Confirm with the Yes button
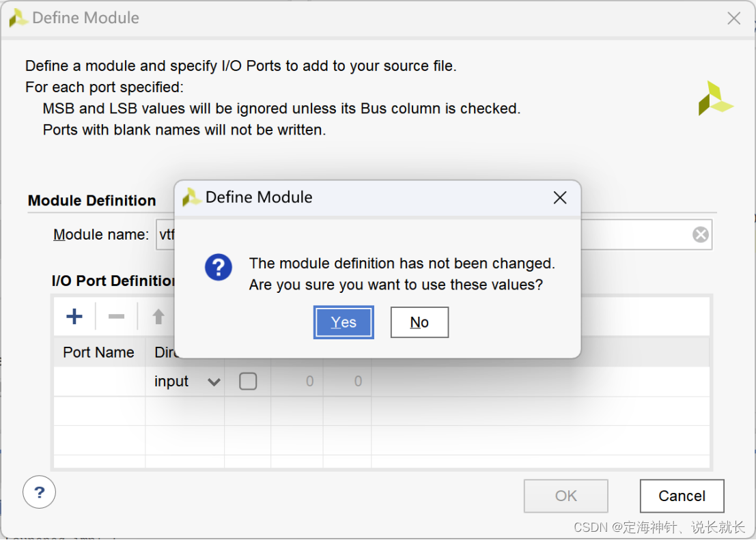Viewport: 756px width, 540px height. click(344, 322)
